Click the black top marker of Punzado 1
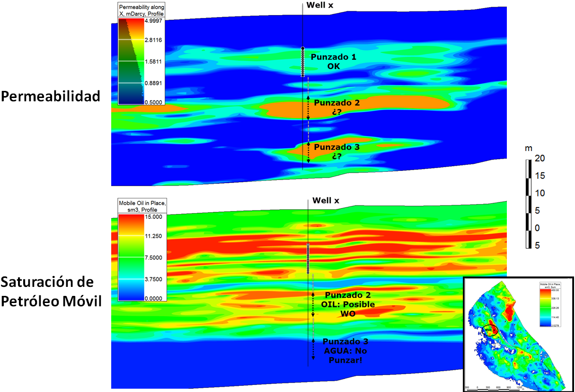 (x=302, y=48)
